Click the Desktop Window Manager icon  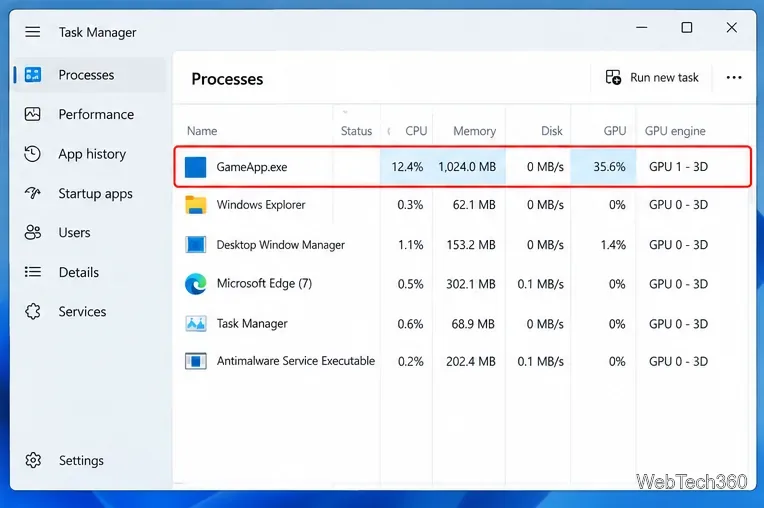tap(195, 245)
